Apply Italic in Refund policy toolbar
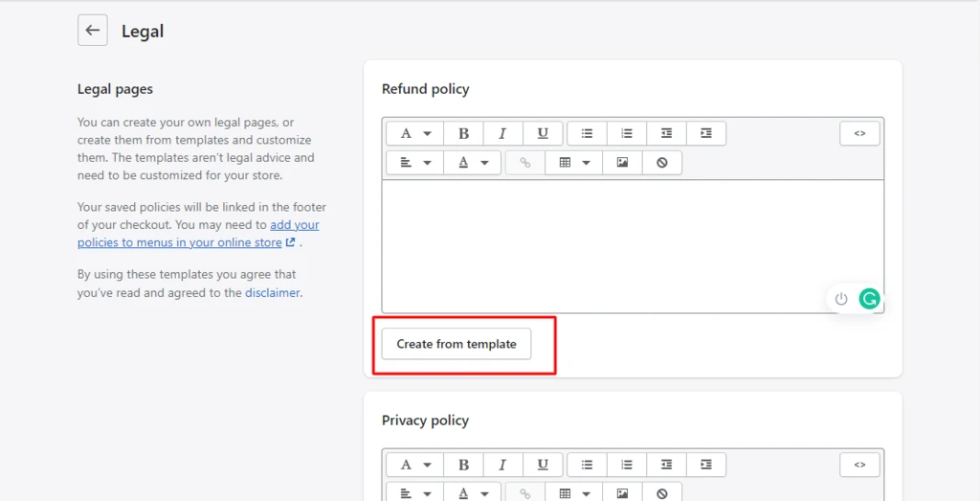 pos(502,133)
